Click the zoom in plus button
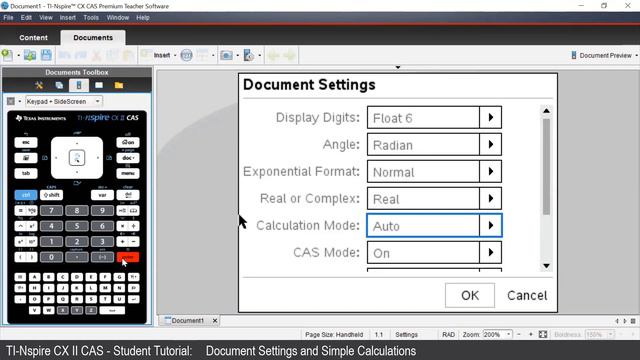 [x=531, y=334]
